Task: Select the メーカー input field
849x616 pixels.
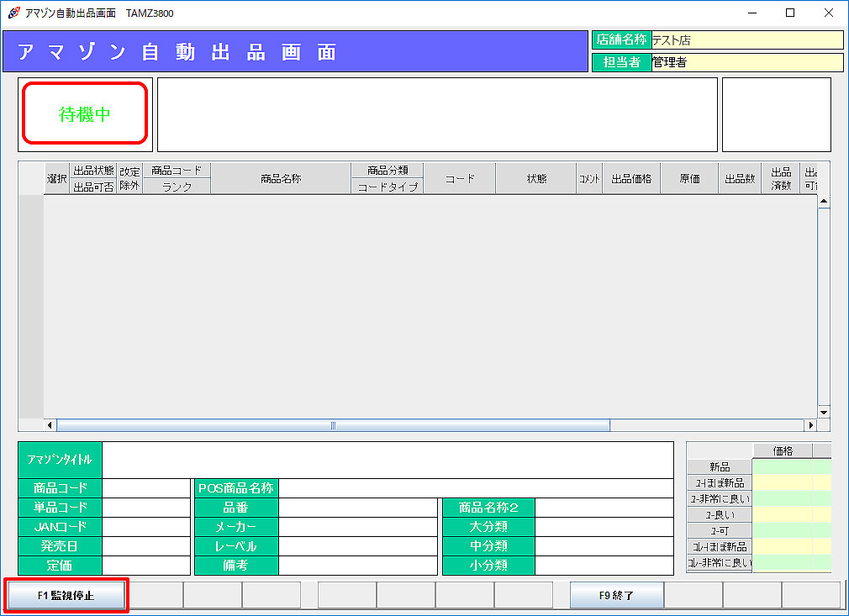Action: (357, 527)
